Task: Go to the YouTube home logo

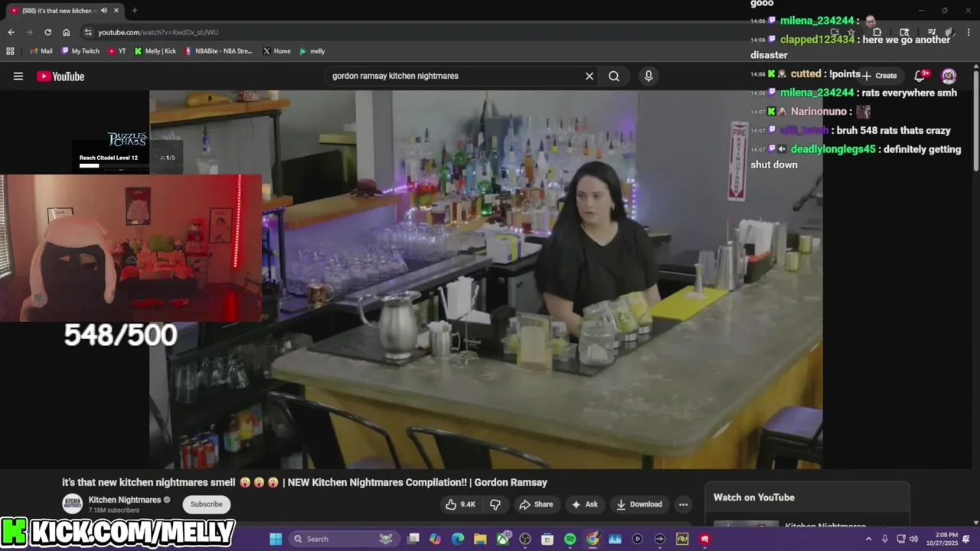Action: [60, 76]
